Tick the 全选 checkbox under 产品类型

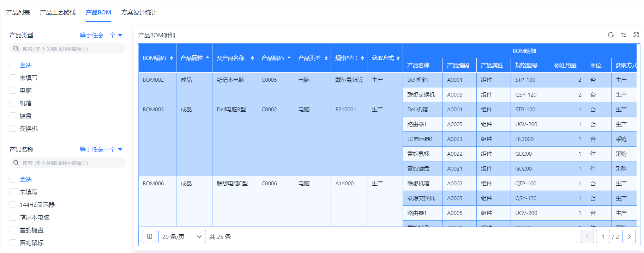click(13, 65)
